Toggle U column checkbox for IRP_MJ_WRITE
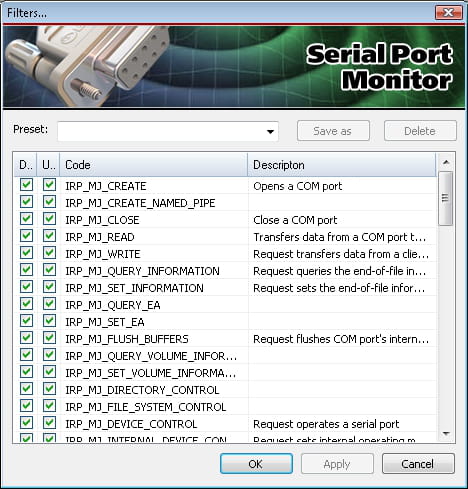This screenshot has width=468, height=489. [49, 252]
